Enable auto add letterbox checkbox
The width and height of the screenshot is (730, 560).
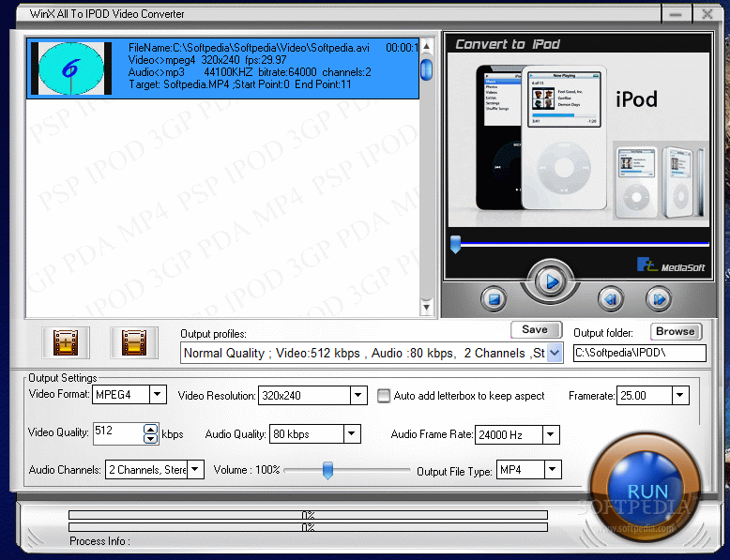pos(384,396)
